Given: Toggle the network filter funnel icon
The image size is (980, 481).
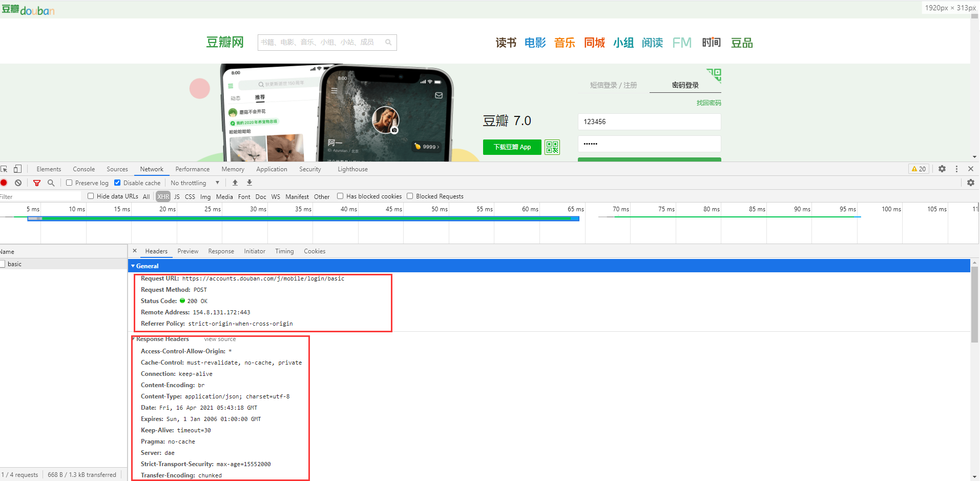Looking at the screenshot, I should tap(37, 183).
